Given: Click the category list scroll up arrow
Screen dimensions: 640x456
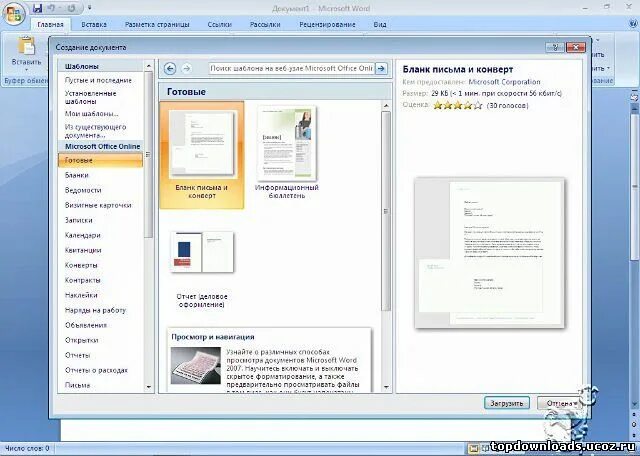Looking at the screenshot, I should point(149,66).
